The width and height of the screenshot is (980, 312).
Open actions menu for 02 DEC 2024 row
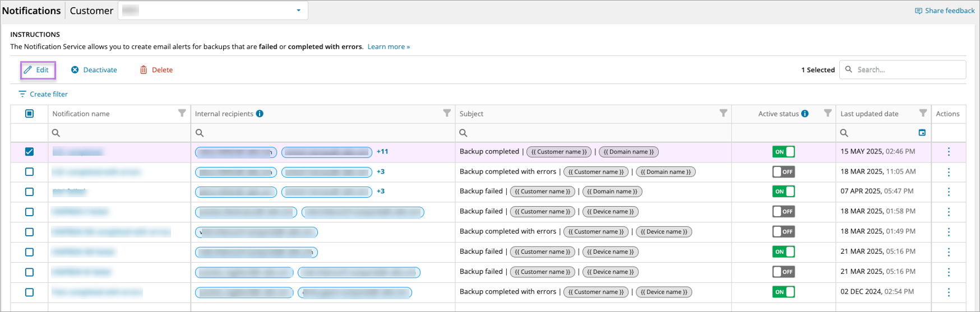point(949,292)
